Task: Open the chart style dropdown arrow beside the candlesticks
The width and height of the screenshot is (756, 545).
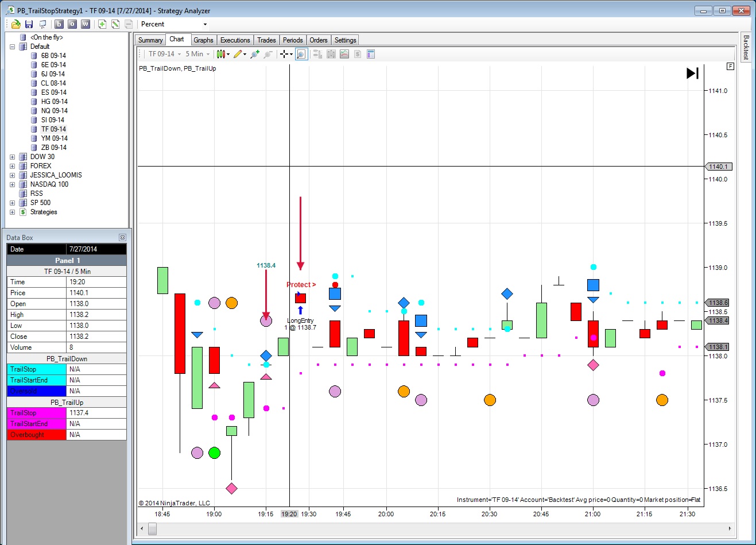Action: tap(228, 55)
